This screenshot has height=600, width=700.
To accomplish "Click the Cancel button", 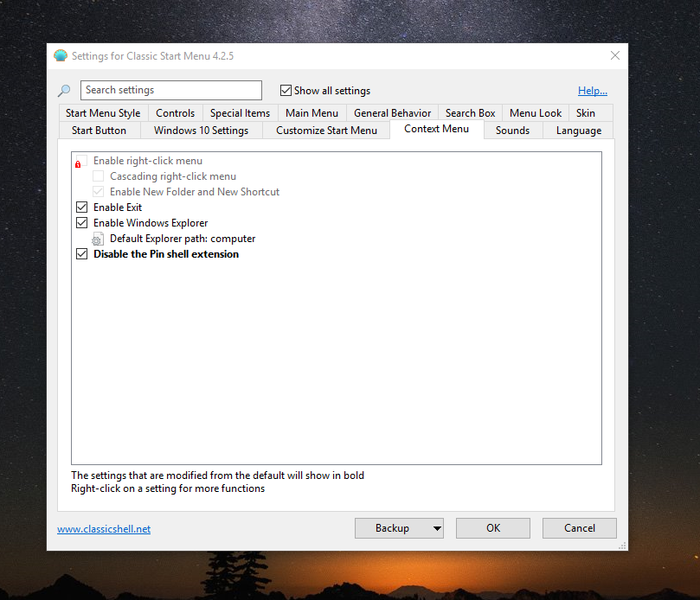I will coord(579,528).
